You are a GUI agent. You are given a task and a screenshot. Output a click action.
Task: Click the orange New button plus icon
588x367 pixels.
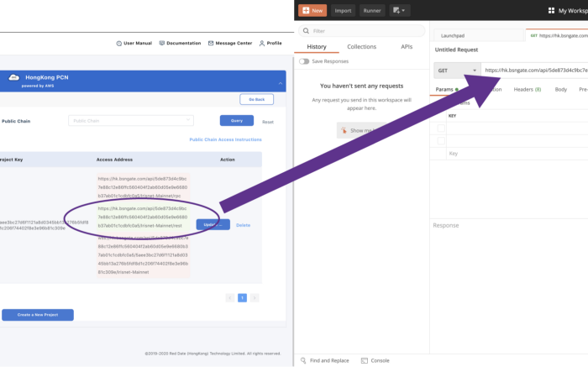pos(306,10)
